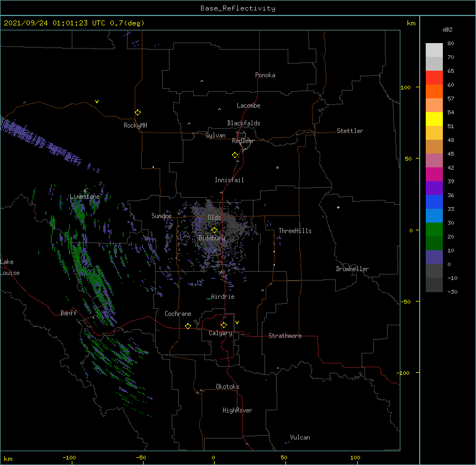Click the ThreeHills label
The width and height of the screenshot is (476, 465).
coord(295,231)
